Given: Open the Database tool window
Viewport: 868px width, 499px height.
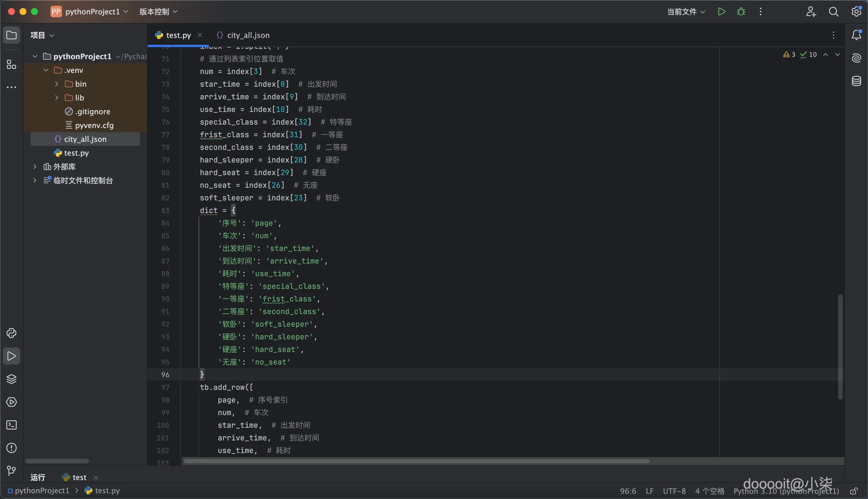Looking at the screenshot, I should pos(856,81).
